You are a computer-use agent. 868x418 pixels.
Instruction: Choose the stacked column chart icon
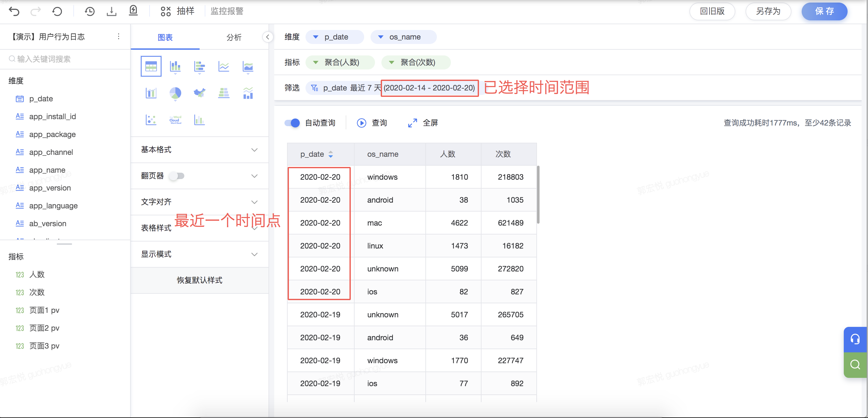click(175, 67)
